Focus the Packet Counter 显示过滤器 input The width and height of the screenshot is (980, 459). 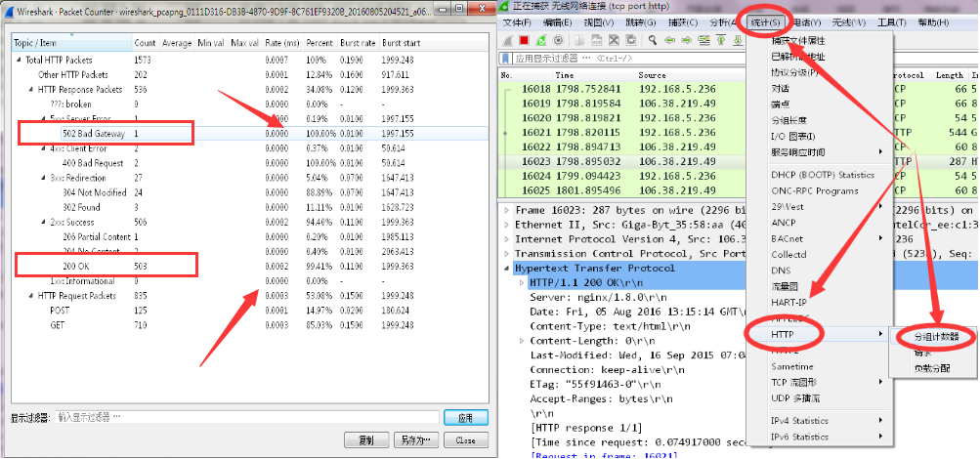(247, 417)
